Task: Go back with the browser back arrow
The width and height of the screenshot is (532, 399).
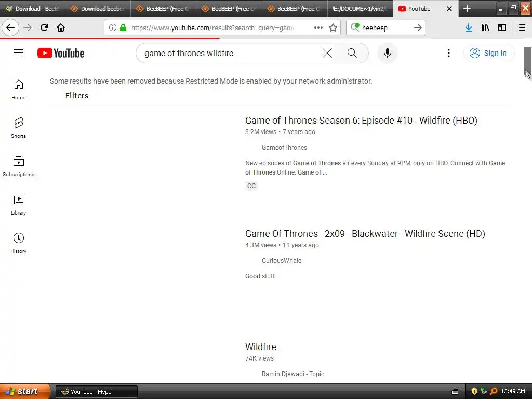Action: pyautogui.click(x=10, y=28)
